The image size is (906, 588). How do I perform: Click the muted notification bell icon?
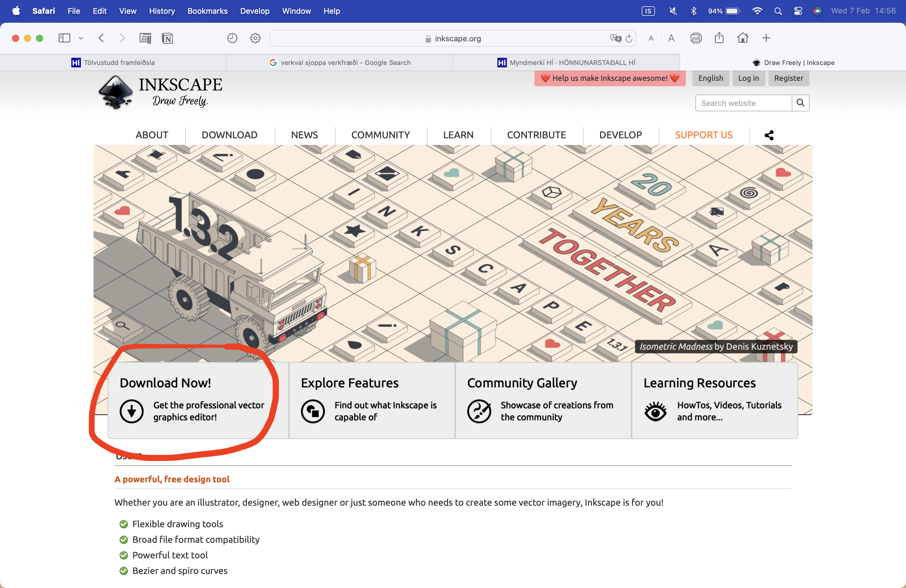coord(673,11)
